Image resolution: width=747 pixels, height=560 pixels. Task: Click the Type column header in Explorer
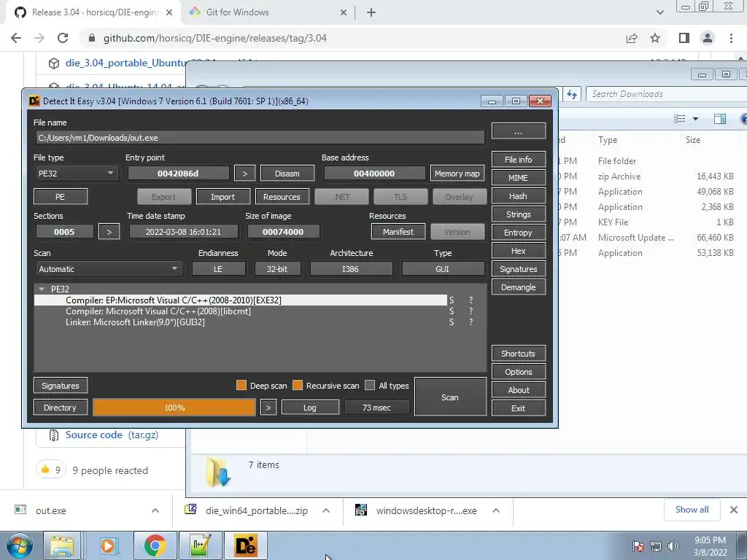coord(608,140)
